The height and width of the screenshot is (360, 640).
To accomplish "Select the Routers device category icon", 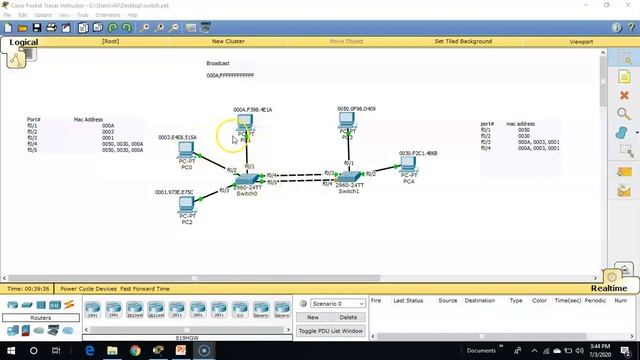I will pos(13,304).
